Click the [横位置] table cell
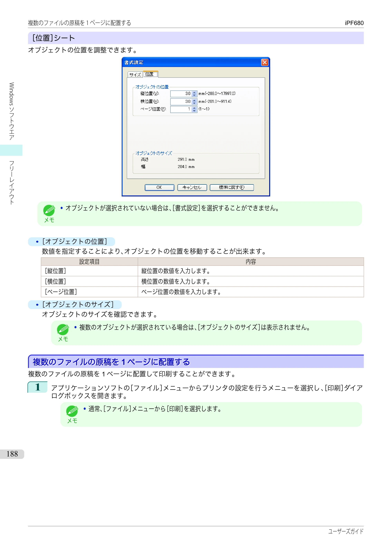The height and width of the screenshot is (554, 392). (89, 281)
